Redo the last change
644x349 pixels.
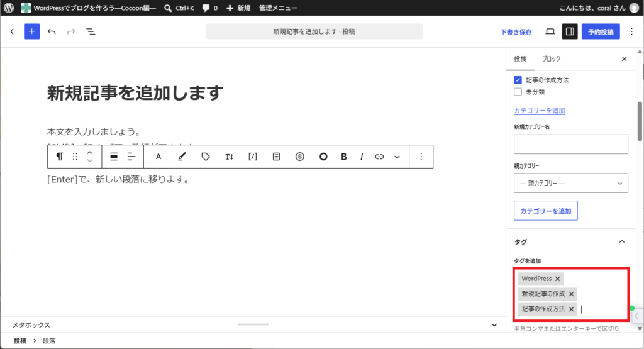71,31
